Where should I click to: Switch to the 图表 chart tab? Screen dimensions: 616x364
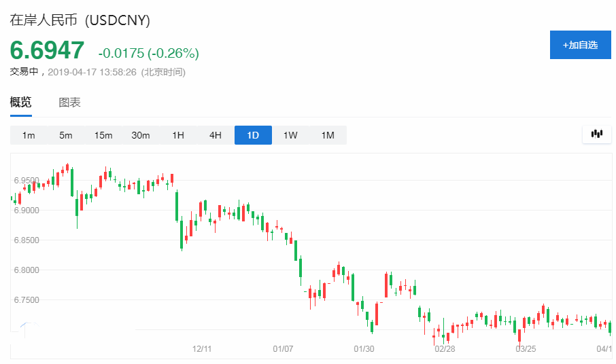(69, 103)
